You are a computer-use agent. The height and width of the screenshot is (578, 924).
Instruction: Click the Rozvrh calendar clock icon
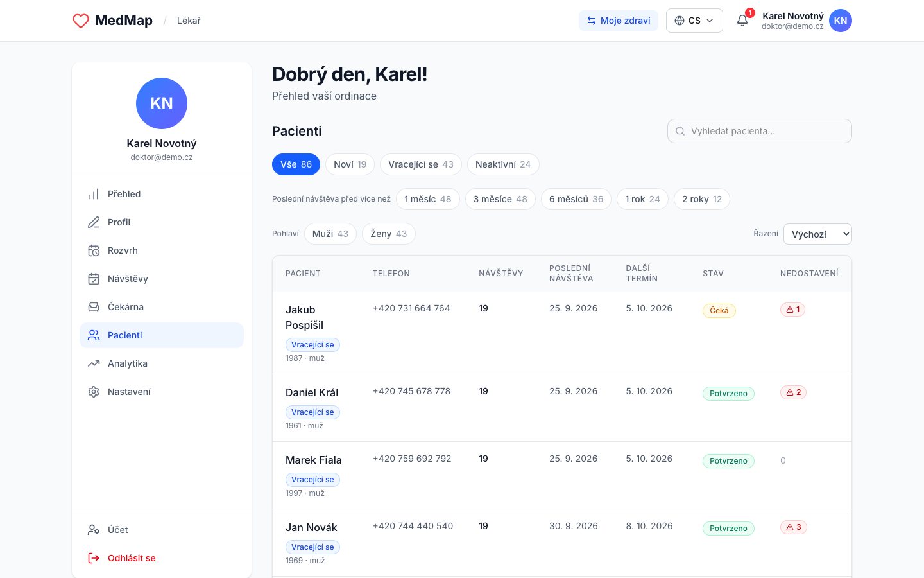94,250
